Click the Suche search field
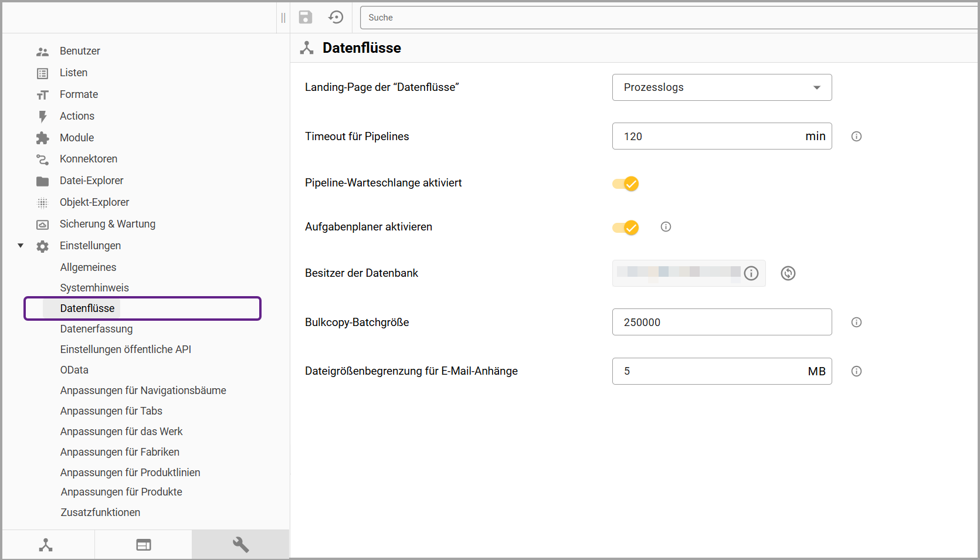The width and height of the screenshot is (980, 560). coord(669,18)
